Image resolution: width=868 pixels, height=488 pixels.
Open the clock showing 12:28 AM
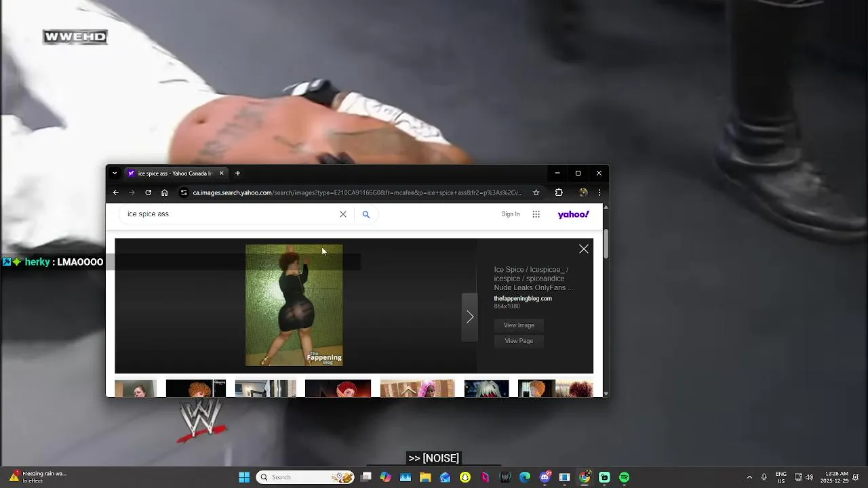click(x=835, y=477)
